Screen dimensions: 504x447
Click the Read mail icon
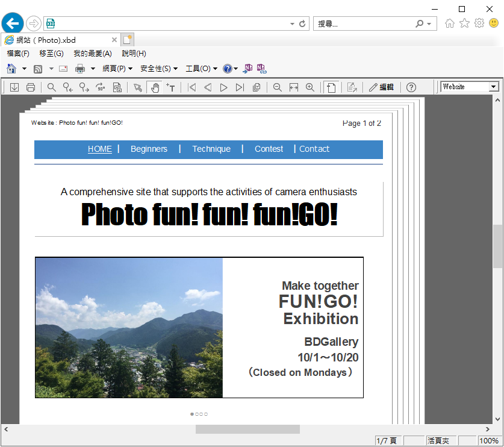pyautogui.click(x=63, y=69)
